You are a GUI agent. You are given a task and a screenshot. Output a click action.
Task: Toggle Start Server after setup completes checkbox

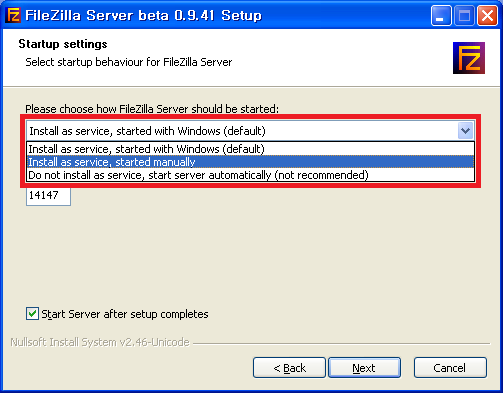(32, 314)
